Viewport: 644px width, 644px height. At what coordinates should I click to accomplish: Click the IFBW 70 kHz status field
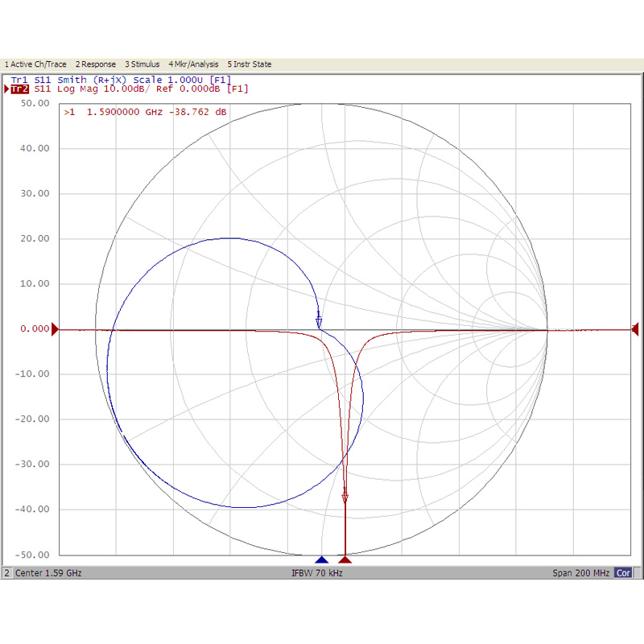(317, 573)
